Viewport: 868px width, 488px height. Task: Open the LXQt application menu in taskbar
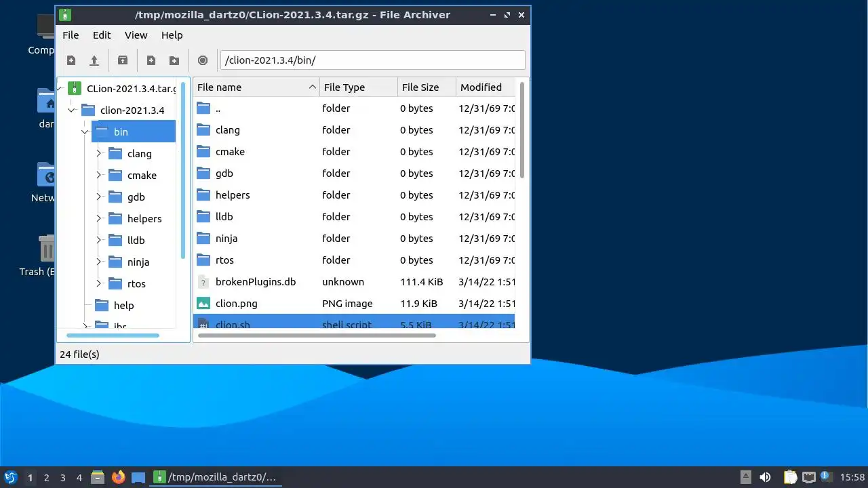pos(10,477)
